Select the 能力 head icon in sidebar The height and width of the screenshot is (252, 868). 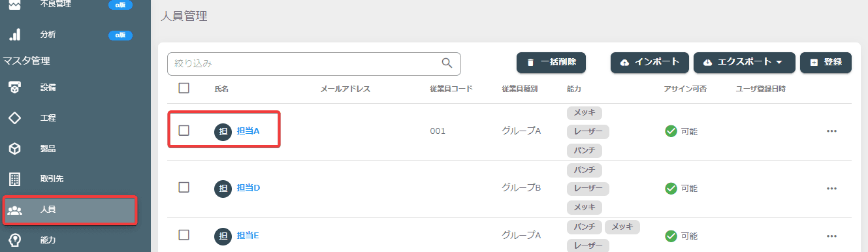point(14,240)
